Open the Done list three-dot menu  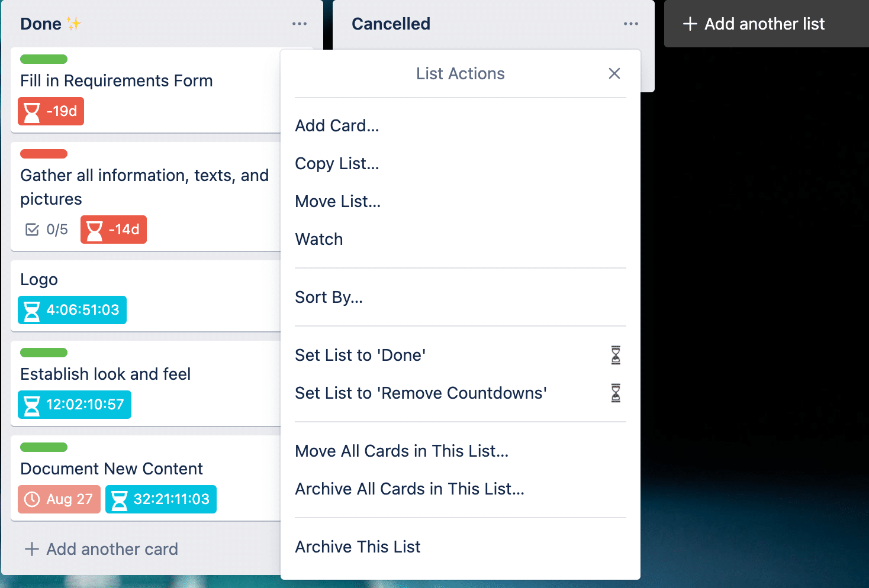[x=300, y=24]
